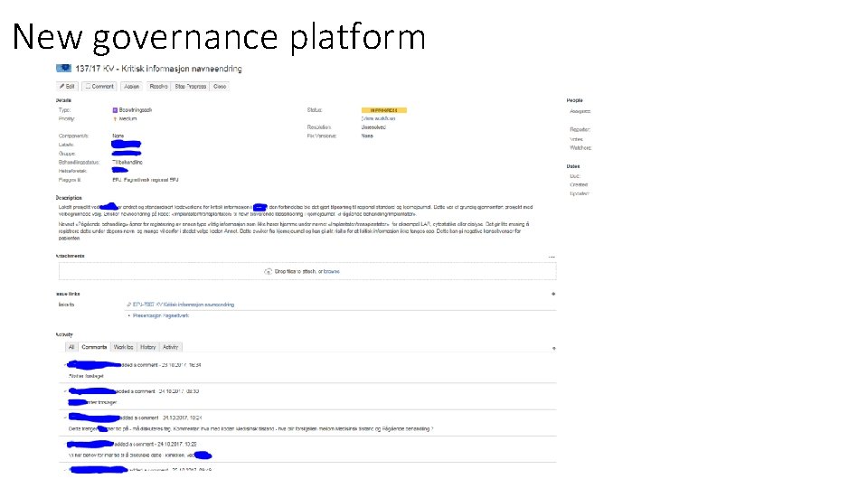868x488 pixels.
Task: Open the Presentasjon web link
Action: (161, 315)
